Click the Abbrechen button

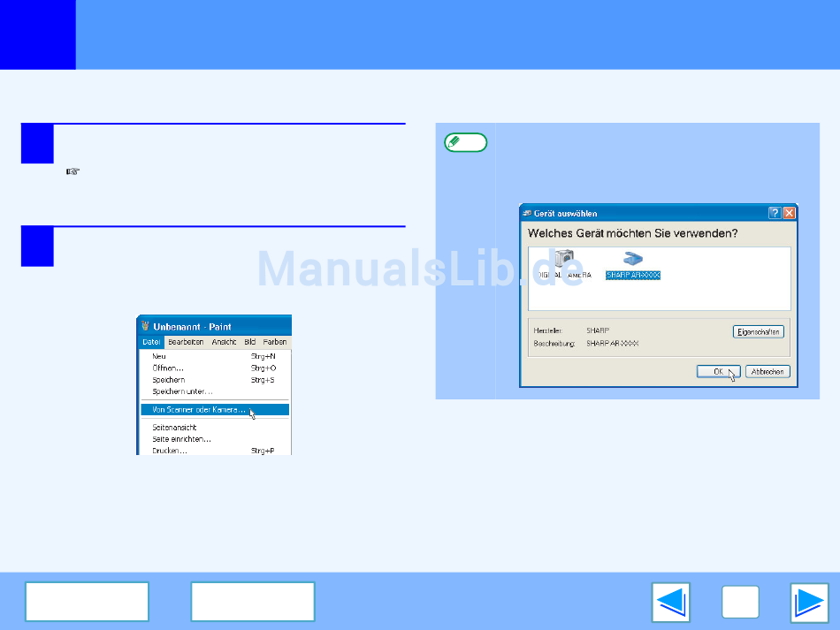767,372
